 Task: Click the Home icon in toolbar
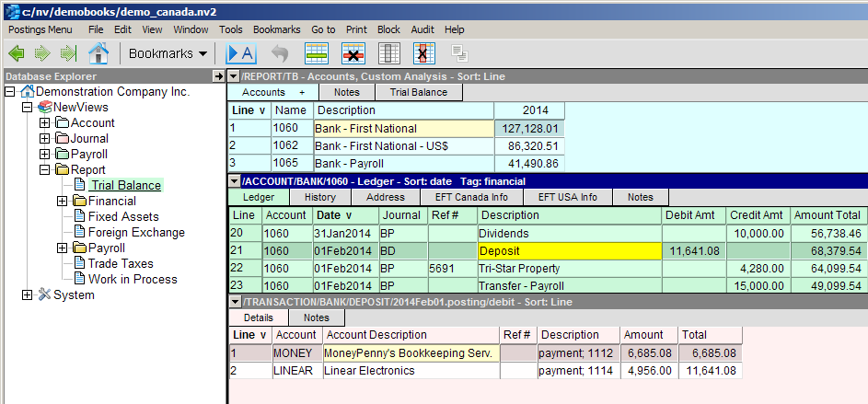[x=98, y=53]
